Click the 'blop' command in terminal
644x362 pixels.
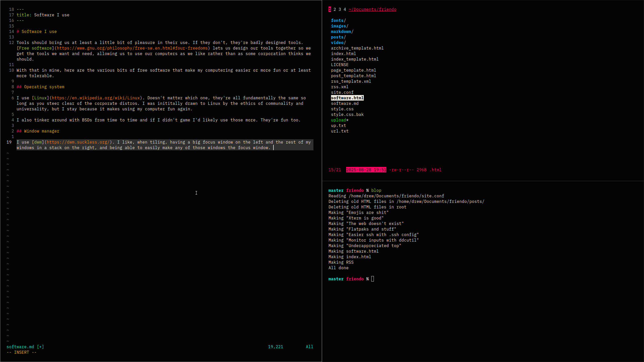click(376, 190)
